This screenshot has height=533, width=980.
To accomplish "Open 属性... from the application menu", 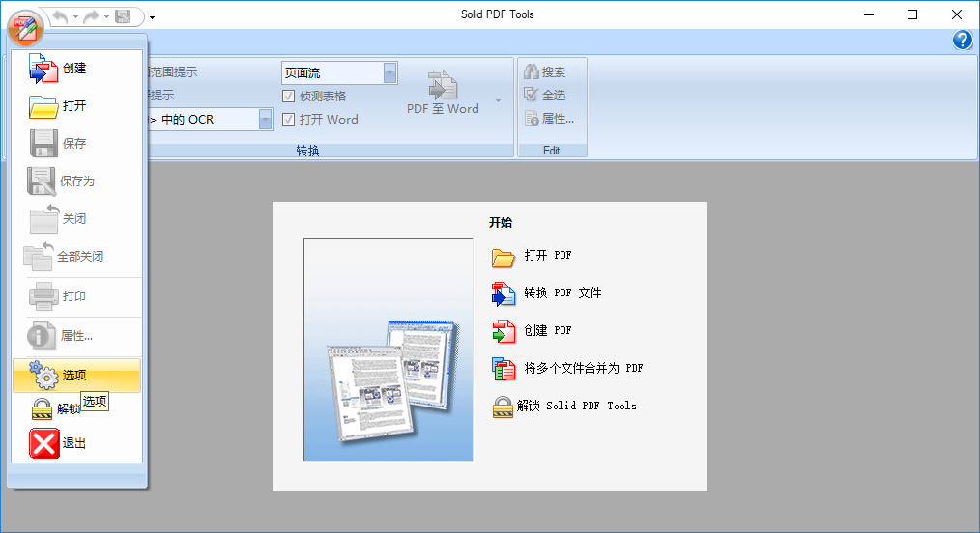I will pos(77,336).
